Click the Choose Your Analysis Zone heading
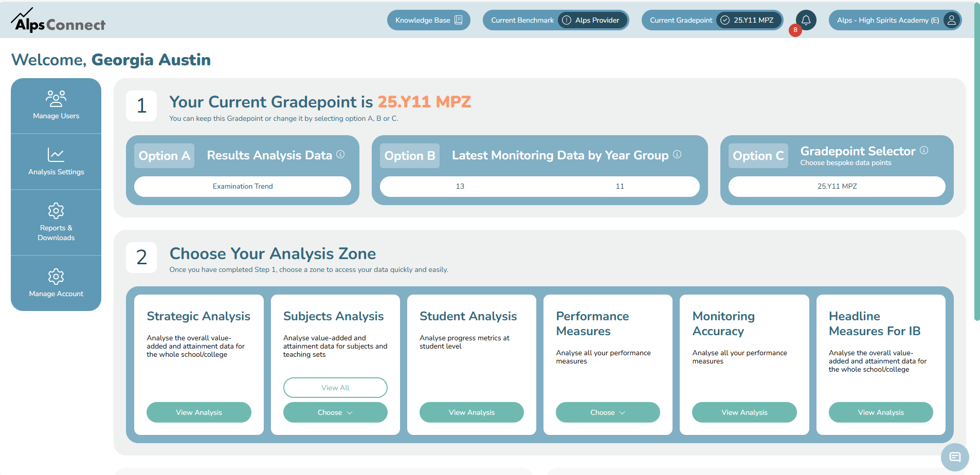980x475 pixels. (273, 253)
